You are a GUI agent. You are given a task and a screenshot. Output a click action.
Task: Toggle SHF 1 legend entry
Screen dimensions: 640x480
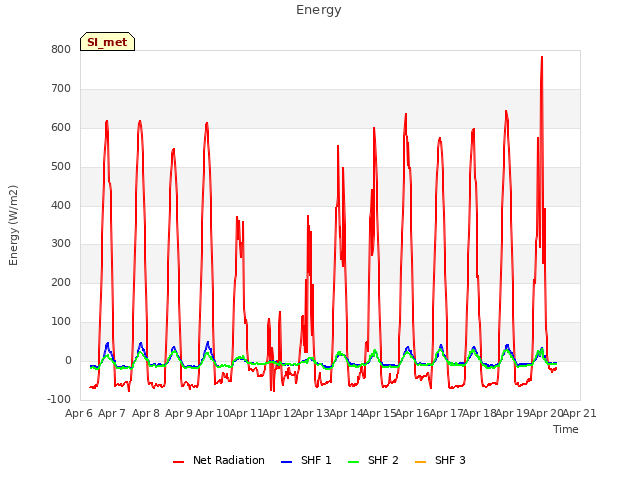306,460
